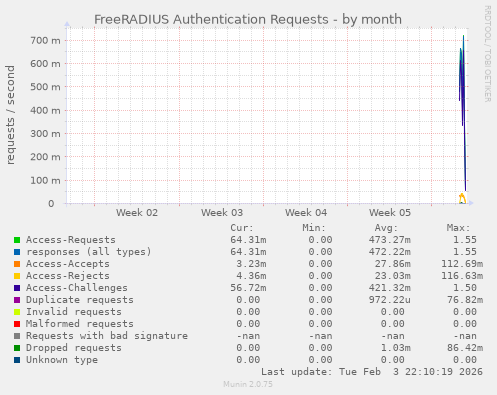Click Dropped requests average 1.03m
Viewport: 497px width, 395px height.
click(x=396, y=348)
